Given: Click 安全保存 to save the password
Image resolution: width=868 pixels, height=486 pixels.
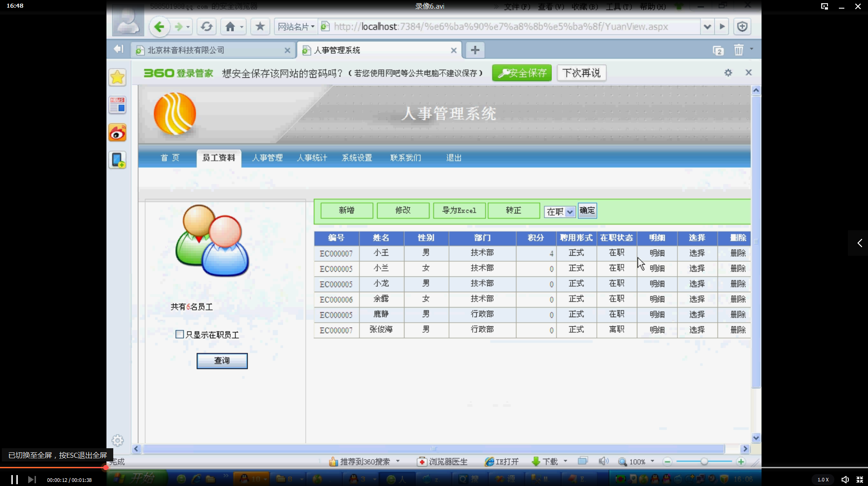Looking at the screenshot, I should pos(522,73).
